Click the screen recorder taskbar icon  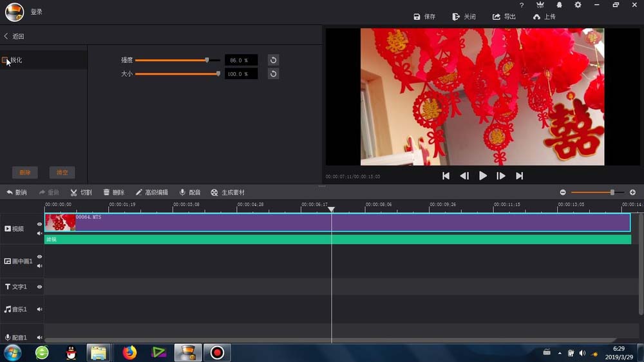coord(217,352)
